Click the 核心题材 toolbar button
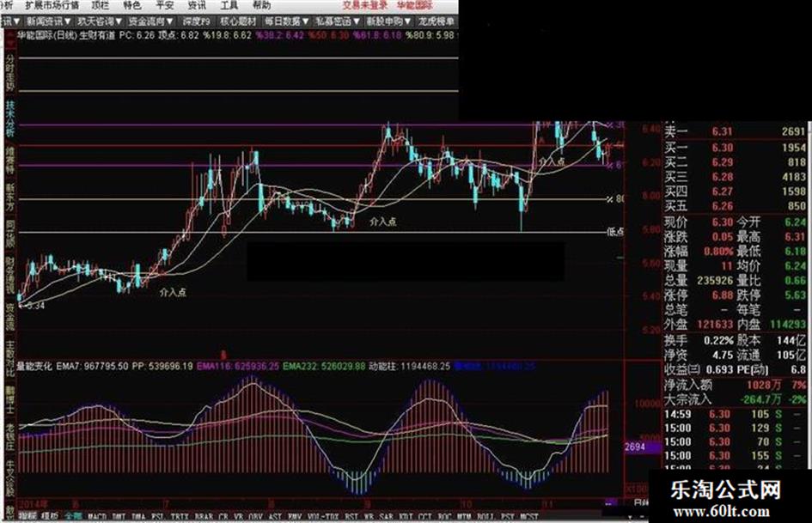 pyautogui.click(x=238, y=21)
